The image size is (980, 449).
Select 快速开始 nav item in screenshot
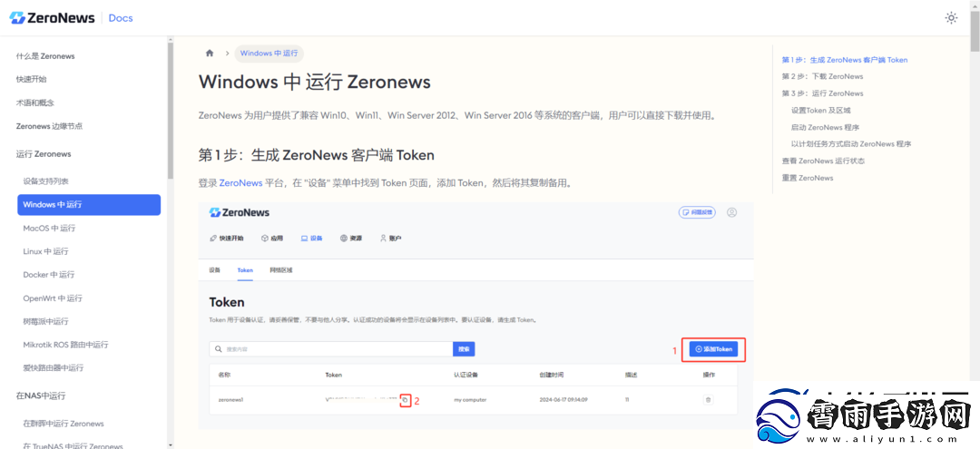(x=226, y=239)
